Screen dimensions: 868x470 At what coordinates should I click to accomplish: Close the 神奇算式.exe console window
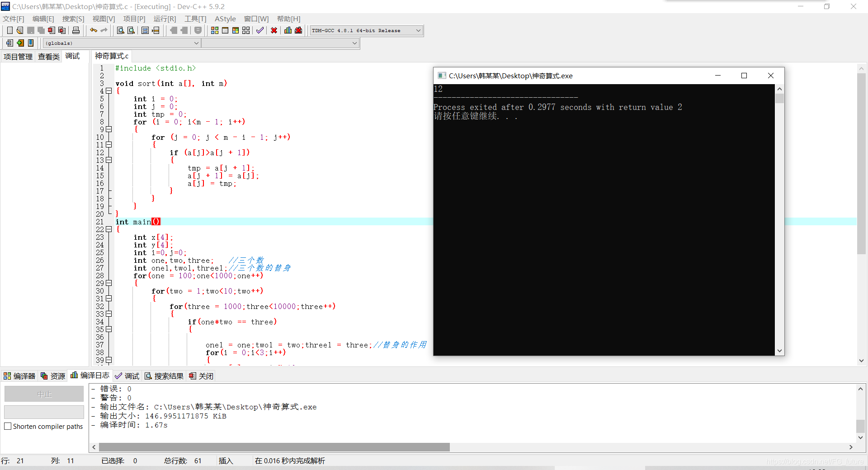click(x=771, y=76)
